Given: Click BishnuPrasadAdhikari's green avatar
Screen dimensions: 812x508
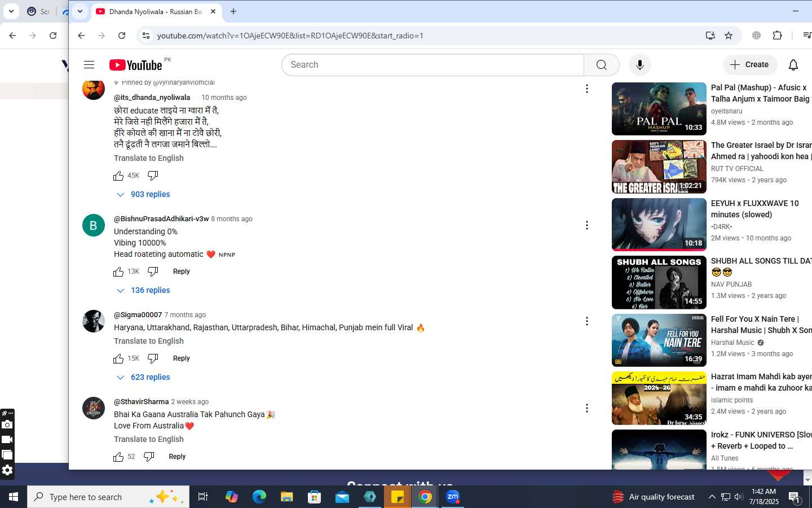Looking at the screenshot, I should tap(94, 225).
